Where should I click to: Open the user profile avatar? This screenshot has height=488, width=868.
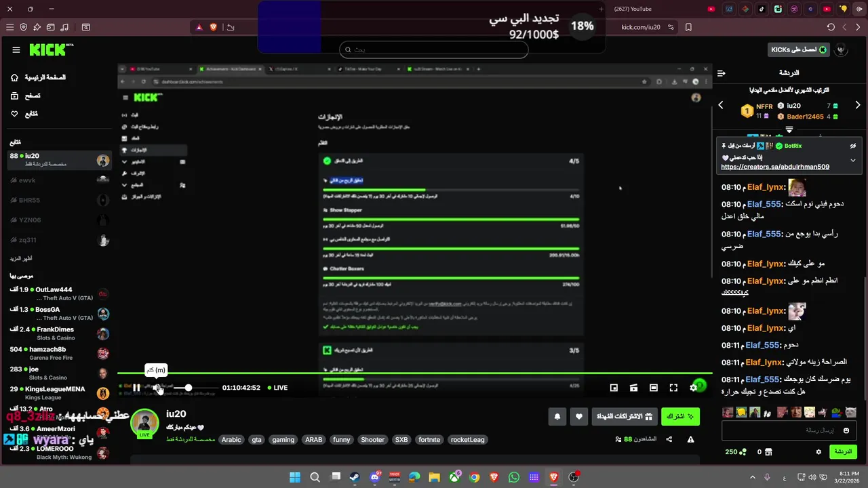tap(842, 49)
